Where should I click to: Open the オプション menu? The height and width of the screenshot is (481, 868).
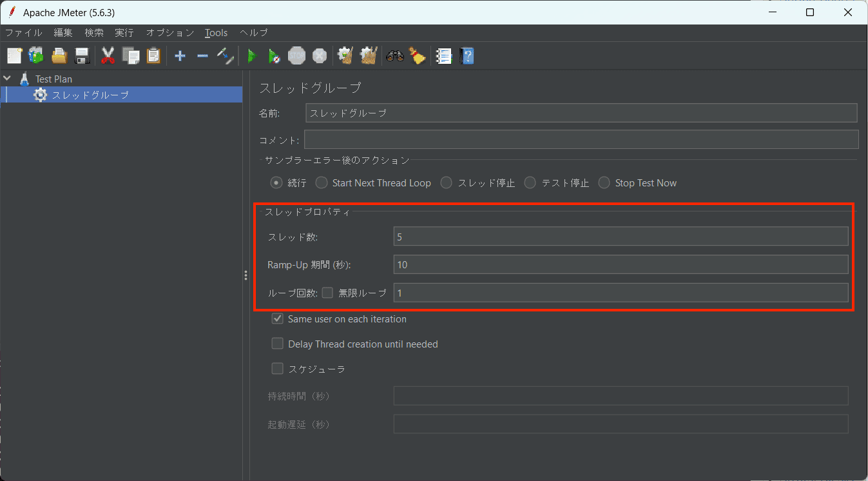click(169, 32)
